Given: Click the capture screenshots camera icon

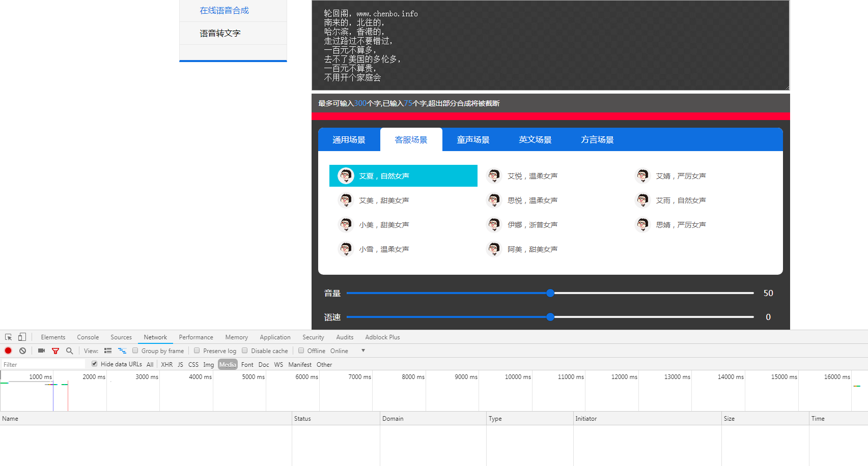Looking at the screenshot, I should click(41, 351).
